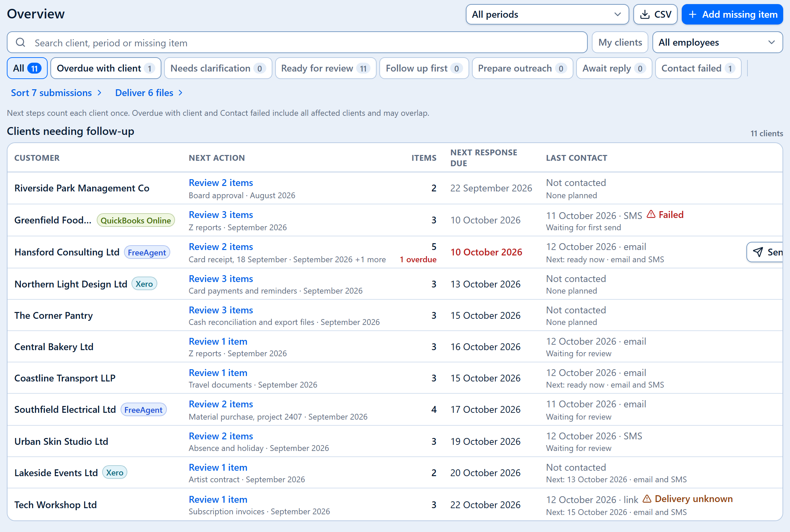Click the chevron next to Sort 7 submissions

99,93
